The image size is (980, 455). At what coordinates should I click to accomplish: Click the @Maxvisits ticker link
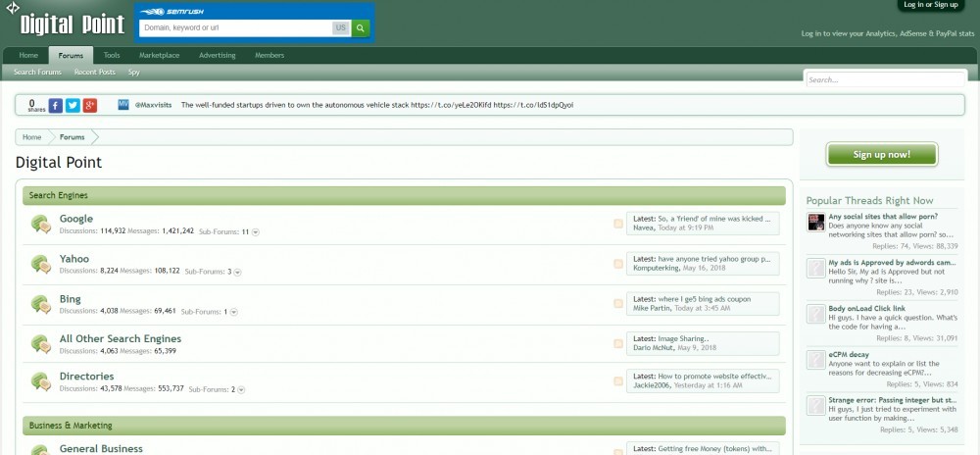click(154, 105)
